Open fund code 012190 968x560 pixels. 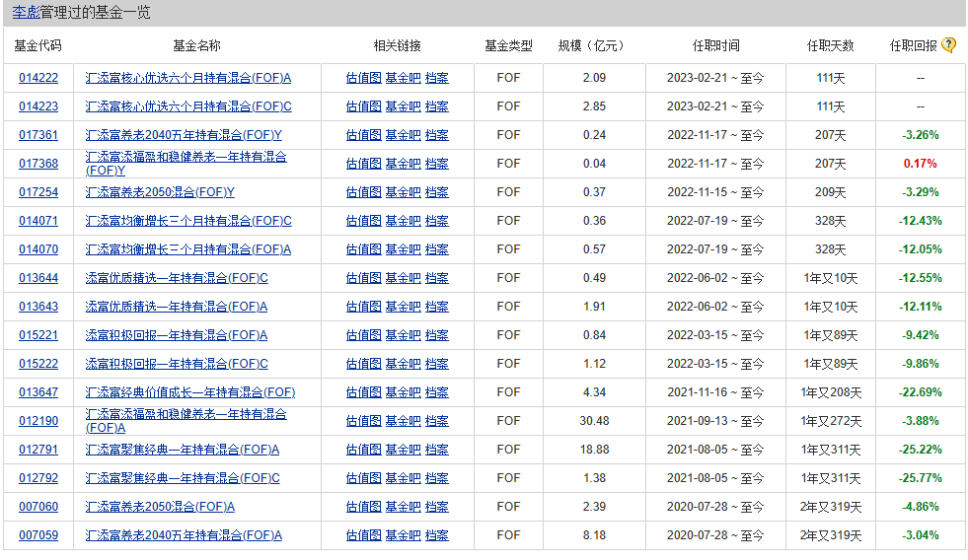38,421
